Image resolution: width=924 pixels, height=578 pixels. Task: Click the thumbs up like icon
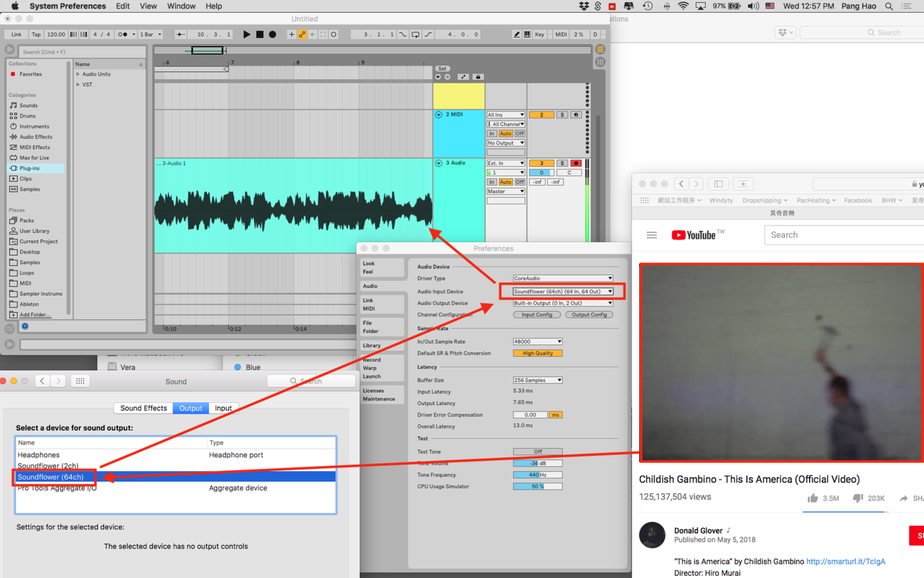(813, 498)
